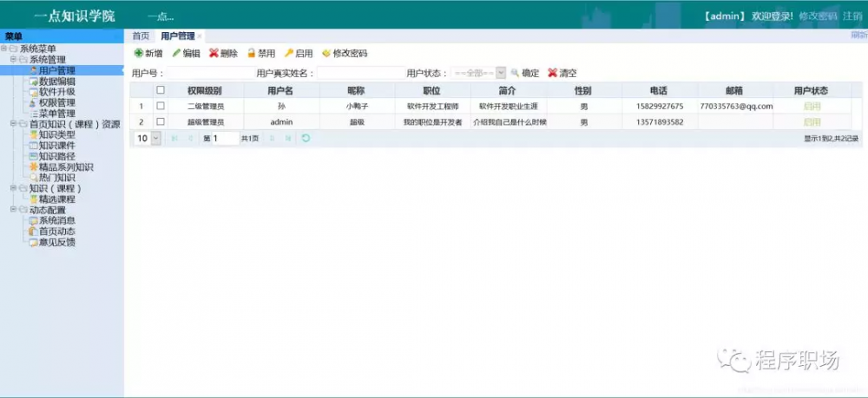Click the 用户状态 column header
868x398 pixels.
point(812,90)
